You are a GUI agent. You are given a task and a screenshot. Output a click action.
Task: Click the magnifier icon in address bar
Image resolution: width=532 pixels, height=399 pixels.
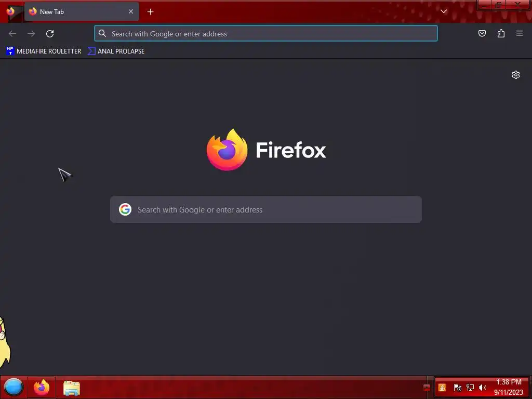(x=102, y=34)
